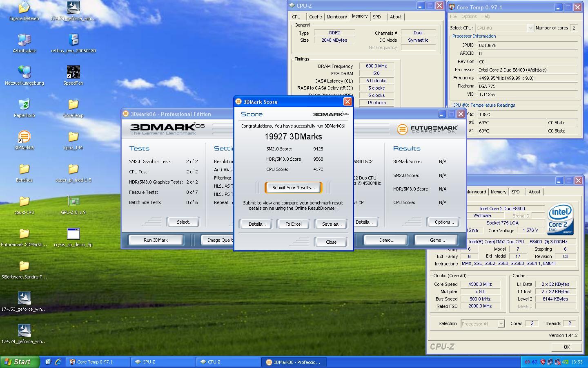Screen dimensions: 588x368
Task: Click Submit Your Results button
Action: tap(293, 188)
